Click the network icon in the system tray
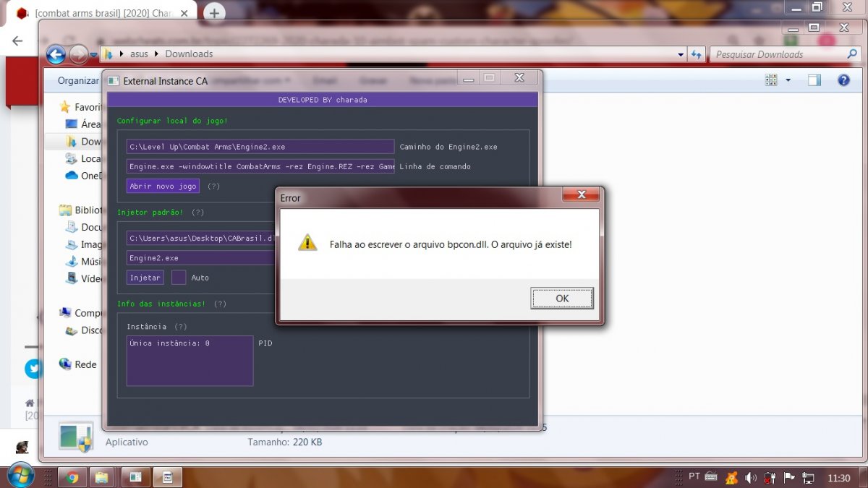Image resolution: width=868 pixels, height=488 pixels. coord(809,478)
